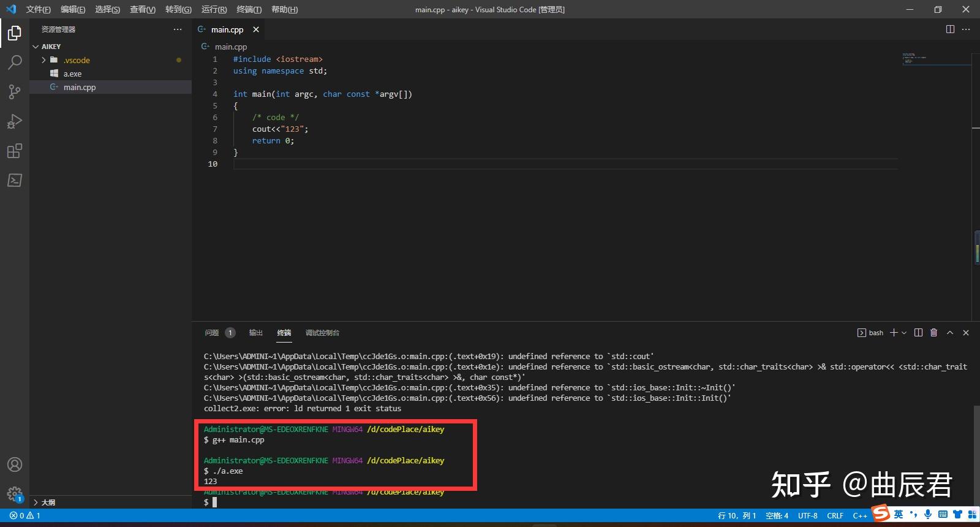Open the Extensions view icon
Screen dimensions: 980x527
tap(15, 151)
